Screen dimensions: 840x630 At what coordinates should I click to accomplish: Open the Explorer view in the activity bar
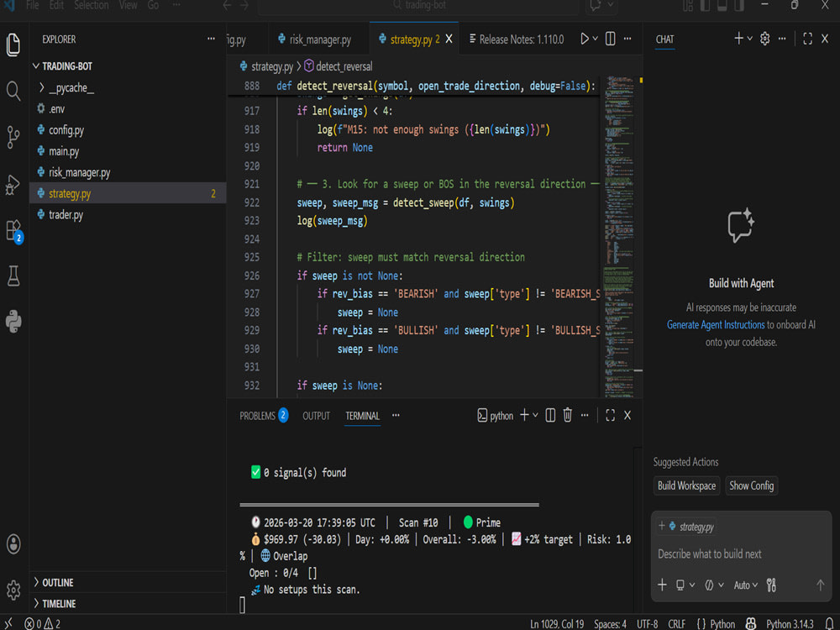pos(13,44)
